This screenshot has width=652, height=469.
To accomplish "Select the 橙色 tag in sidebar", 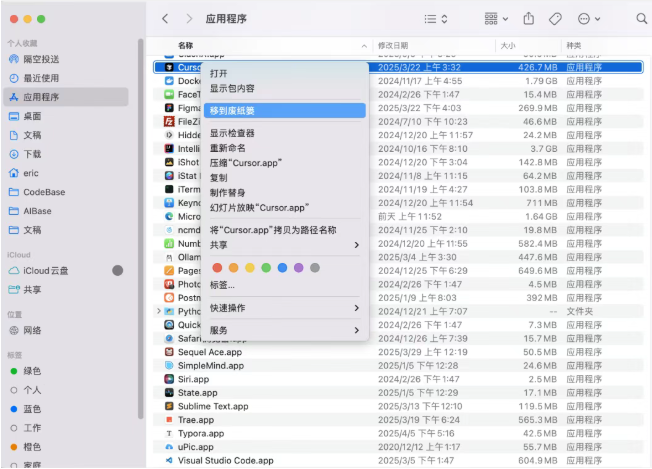I will pyautogui.click(x=66, y=447).
